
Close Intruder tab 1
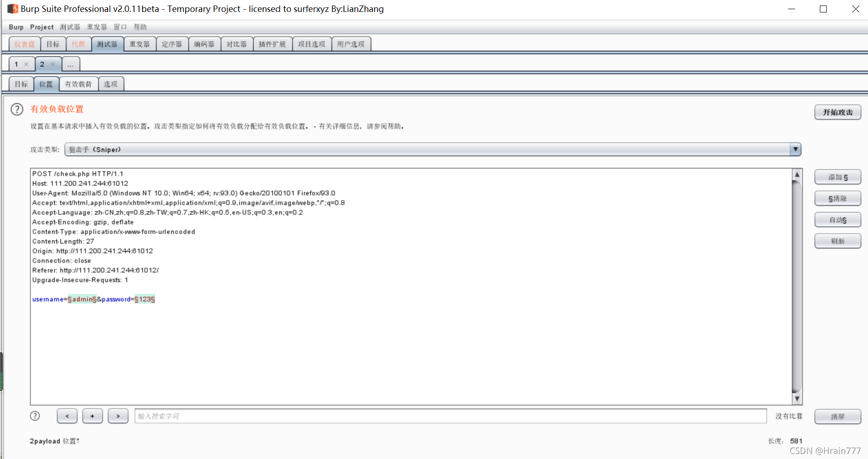coord(26,64)
